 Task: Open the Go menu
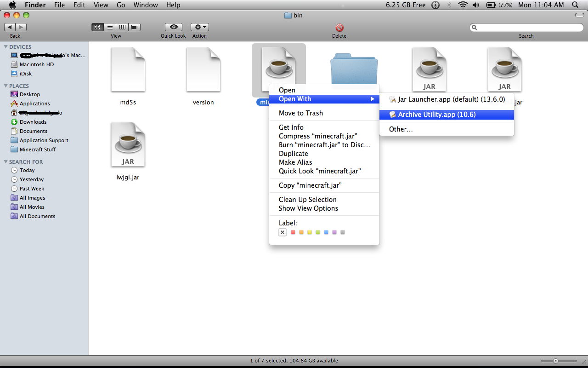click(x=121, y=5)
